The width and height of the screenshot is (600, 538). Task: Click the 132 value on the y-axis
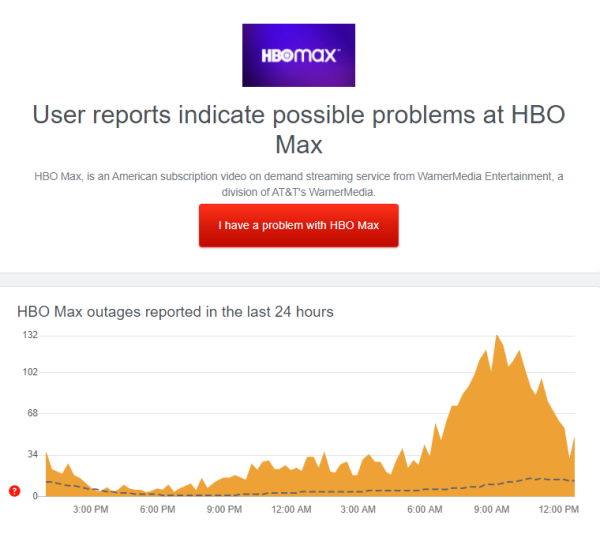[x=30, y=335]
